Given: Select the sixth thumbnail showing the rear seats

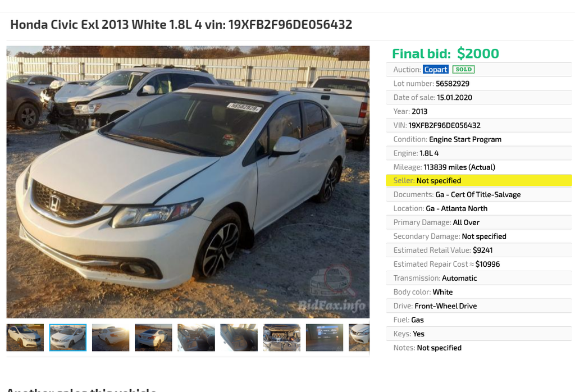Looking at the screenshot, I should [239, 338].
